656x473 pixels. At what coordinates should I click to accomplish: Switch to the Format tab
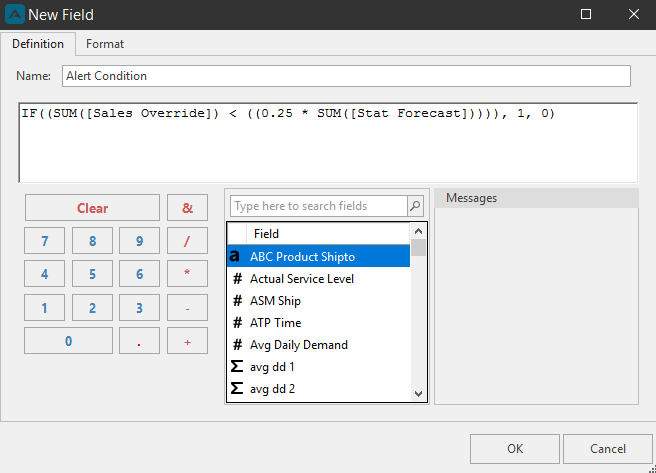[105, 44]
